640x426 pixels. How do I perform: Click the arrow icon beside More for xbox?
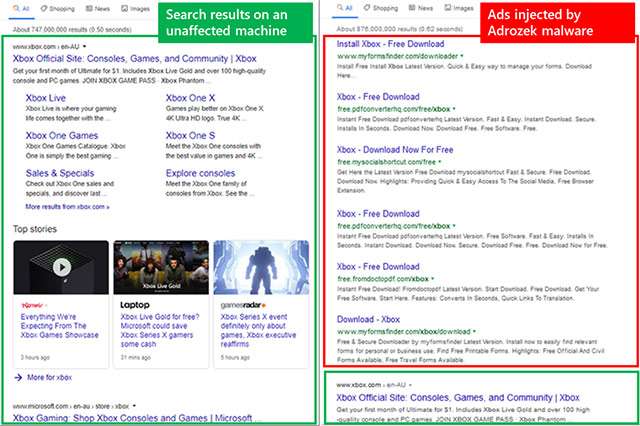tap(19, 377)
